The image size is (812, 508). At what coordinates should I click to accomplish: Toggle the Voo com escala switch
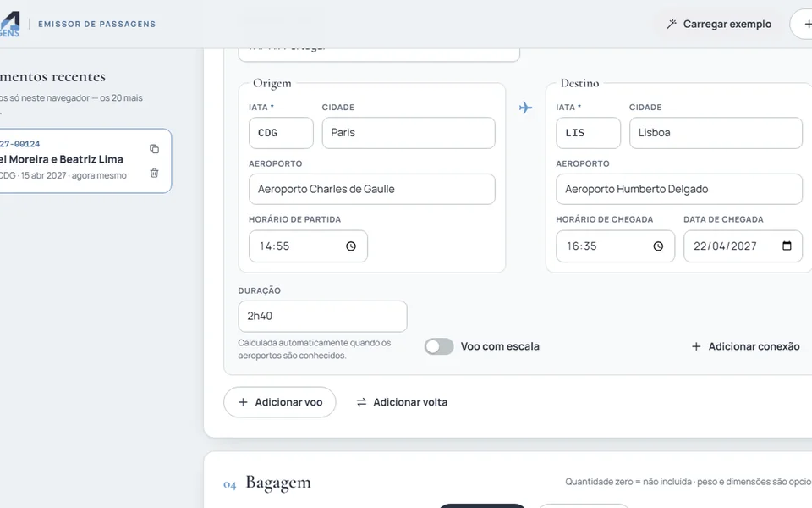(x=439, y=346)
